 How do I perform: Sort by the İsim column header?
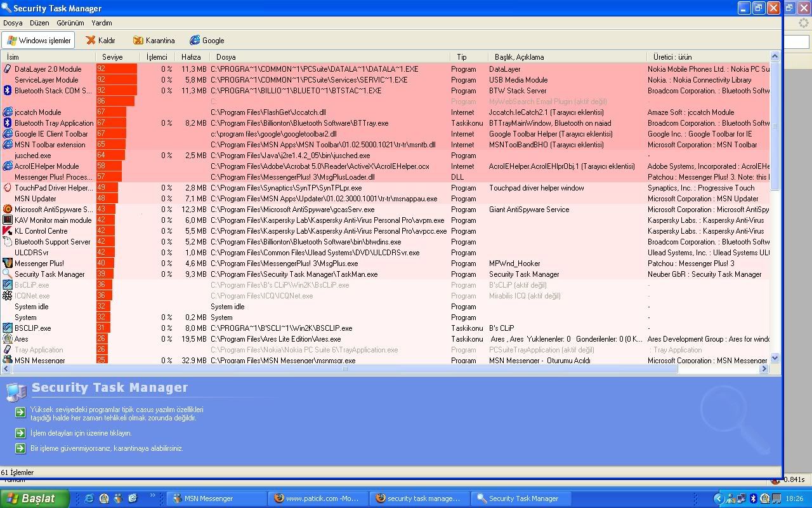(x=48, y=57)
